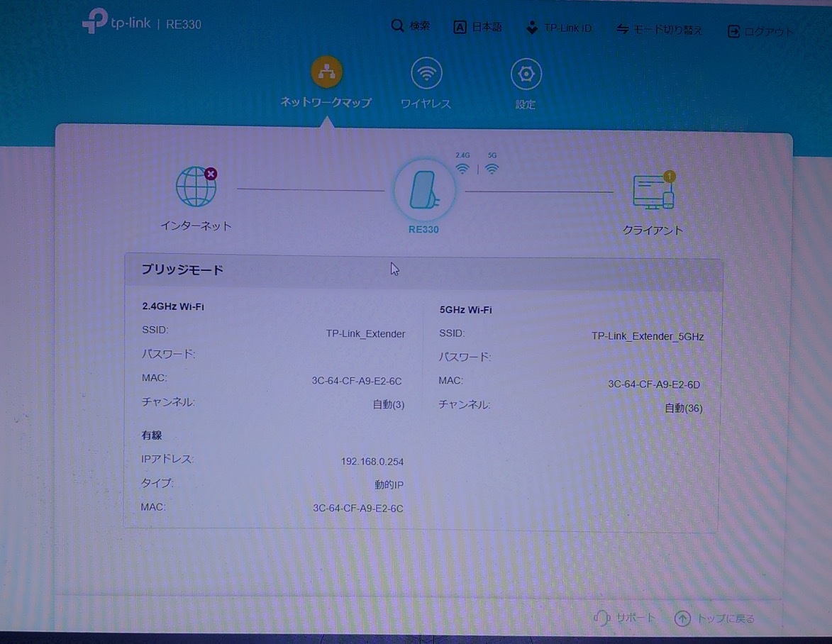Click the 2.4GHz MAC value 3C-64-CF-A9-E2-6C

pyautogui.click(x=357, y=381)
